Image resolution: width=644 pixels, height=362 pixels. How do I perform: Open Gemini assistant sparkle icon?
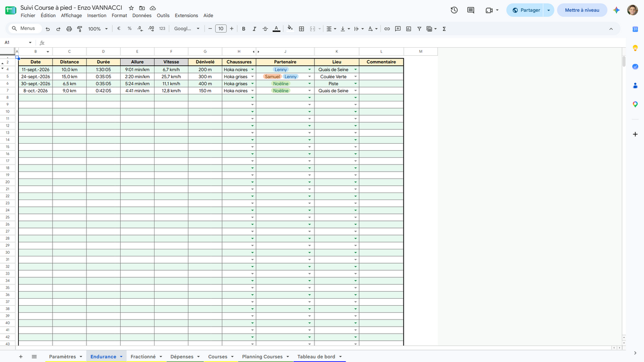coord(617,10)
